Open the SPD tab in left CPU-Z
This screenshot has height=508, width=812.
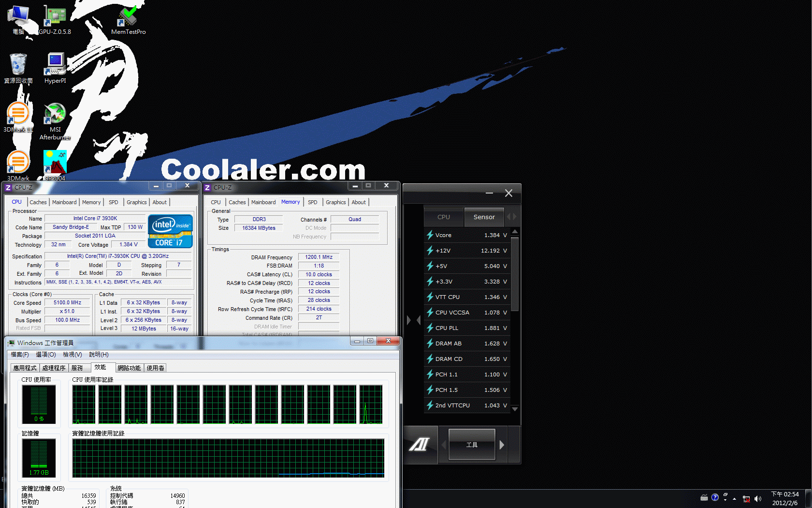[x=114, y=202]
